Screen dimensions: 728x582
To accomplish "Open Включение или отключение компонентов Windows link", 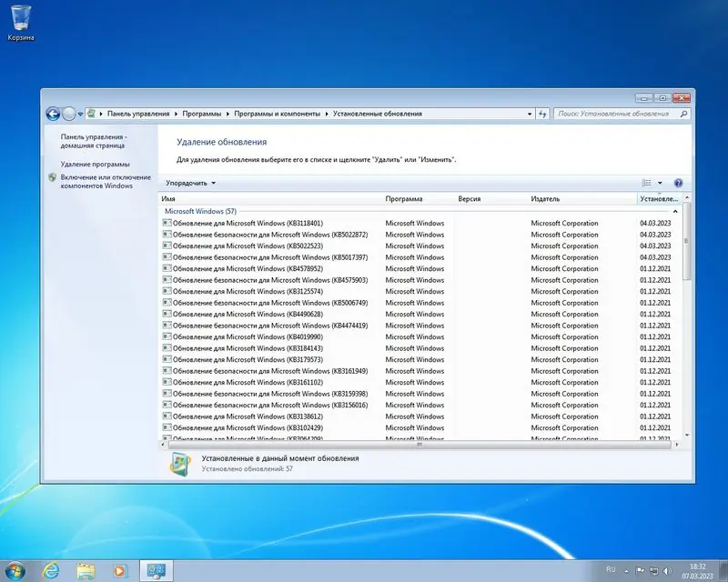I will [106, 182].
